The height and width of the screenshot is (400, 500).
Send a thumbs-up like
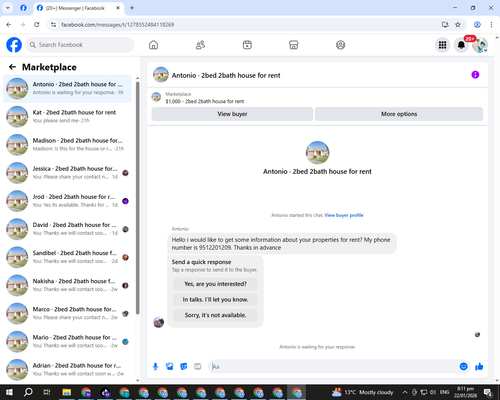point(479,366)
